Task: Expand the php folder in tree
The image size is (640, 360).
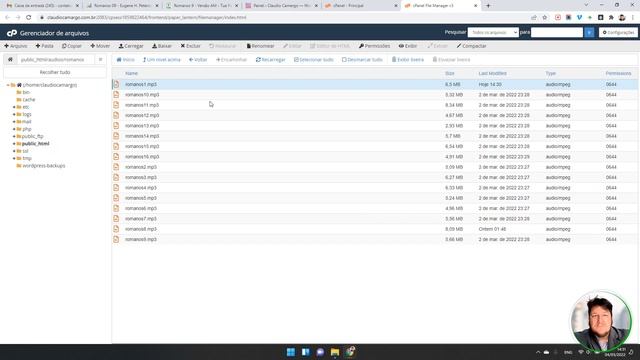Action: tap(14, 129)
